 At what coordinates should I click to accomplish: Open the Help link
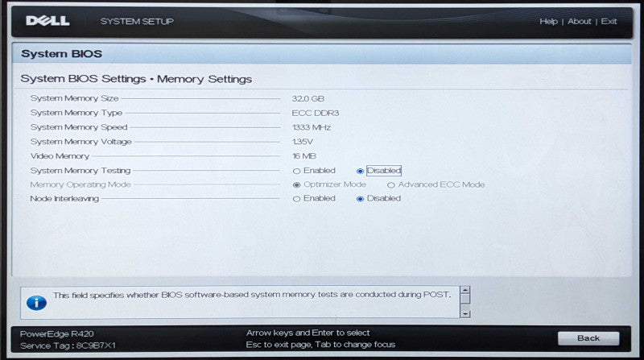549,22
